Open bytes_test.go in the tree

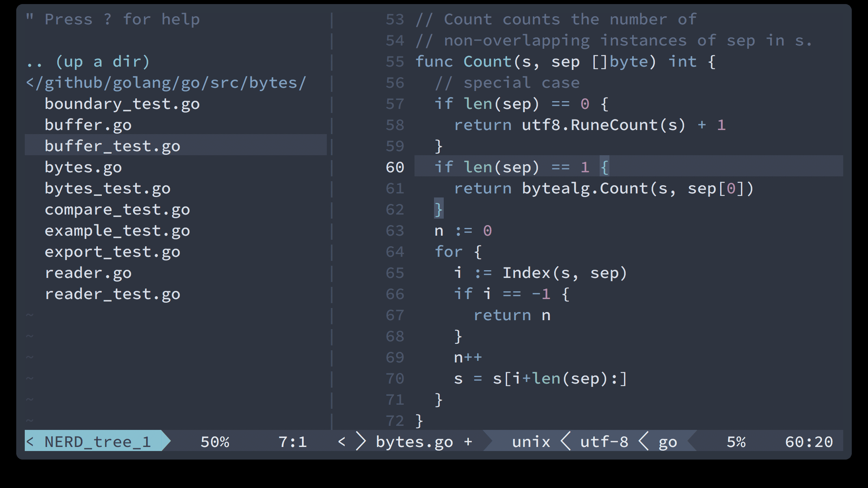coord(107,189)
